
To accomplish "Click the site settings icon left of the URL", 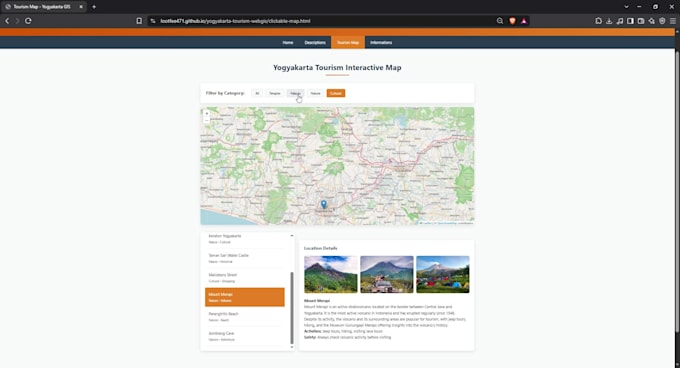I will tap(153, 21).
